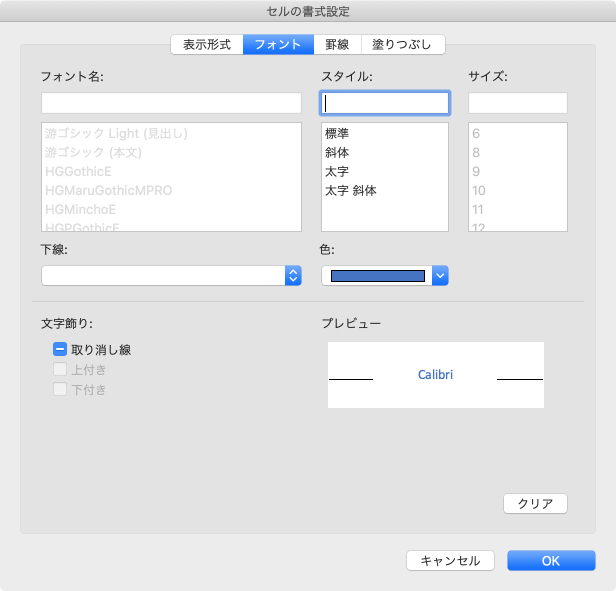Image resolution: width=616 pixels, height=591 pixels.
Task: Choose 標準 in the style list
Action: coord(337,134)
